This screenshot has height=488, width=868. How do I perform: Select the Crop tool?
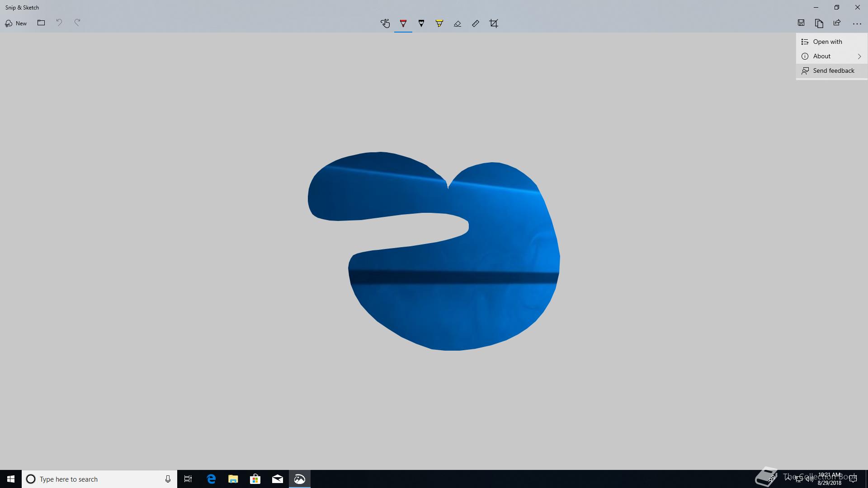pos(494,23)
